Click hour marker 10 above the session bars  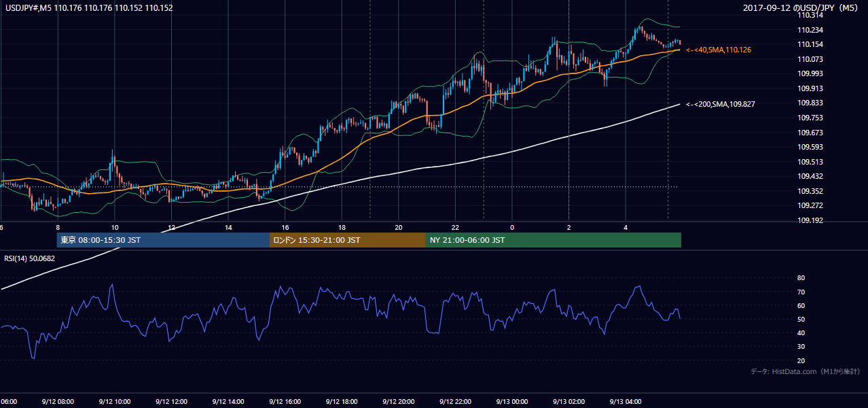pos(115,228)
